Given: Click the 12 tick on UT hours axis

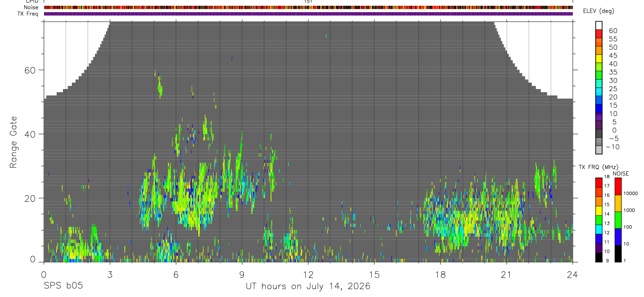Looking at the screenshot, I should click(x=308, y=274).
